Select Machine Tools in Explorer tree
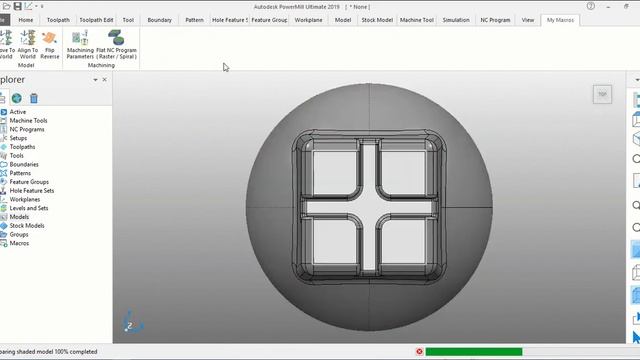This screenshot has width=640, height=360. (x=28, y=120)
